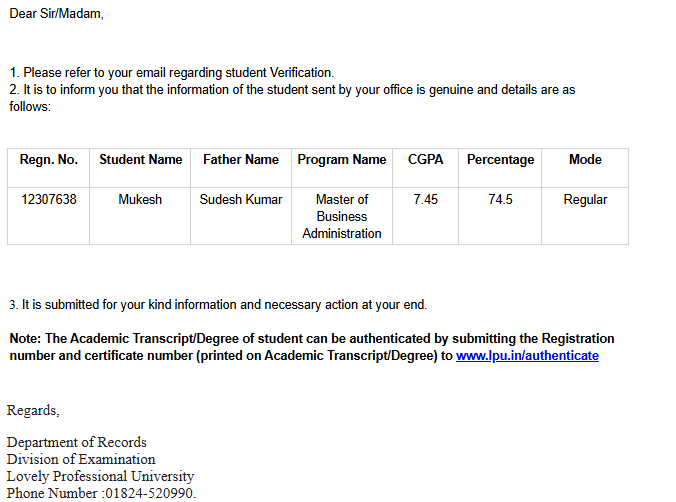Click the Master of Business Administration cell
676x502 pixels.
pyautogui.click(x=342, y=216)
